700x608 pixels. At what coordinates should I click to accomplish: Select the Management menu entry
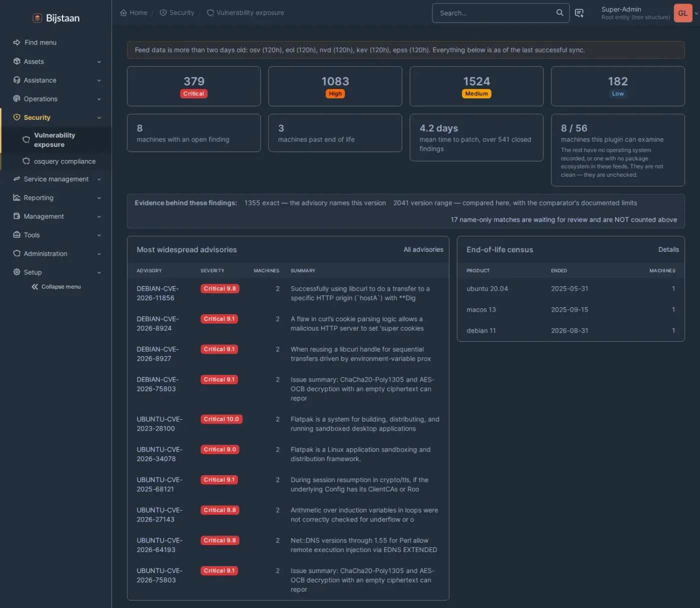pos(56,216)
